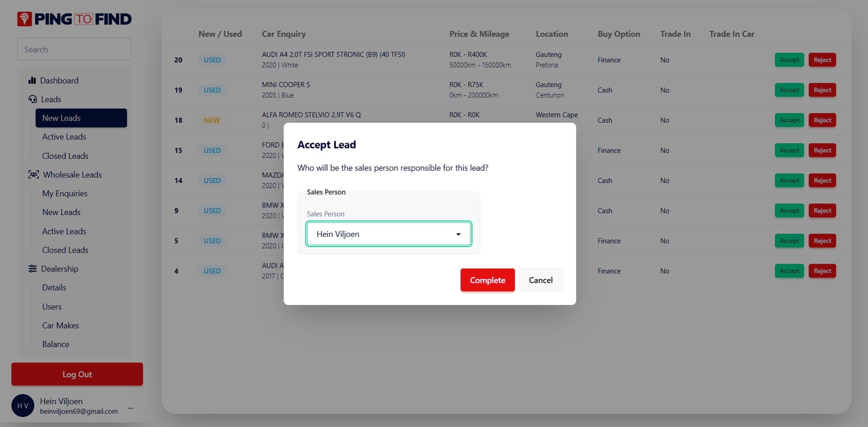
Task: Click the Wholesale Leads group icon
Action: coord(33,175)
